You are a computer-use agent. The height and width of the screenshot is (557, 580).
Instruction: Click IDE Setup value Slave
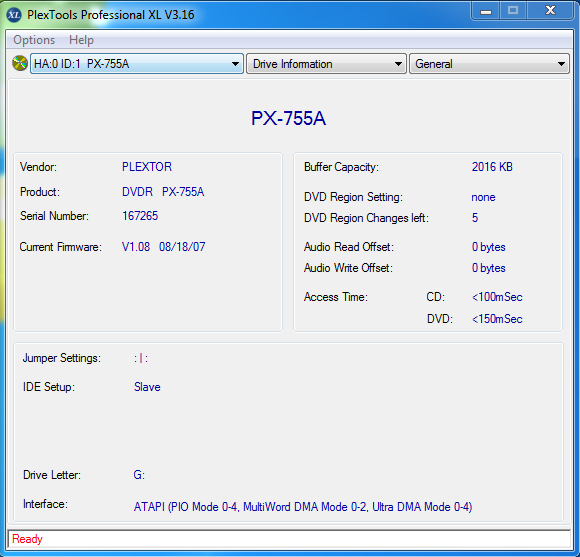pyautogui.click(x=147, y=387)
